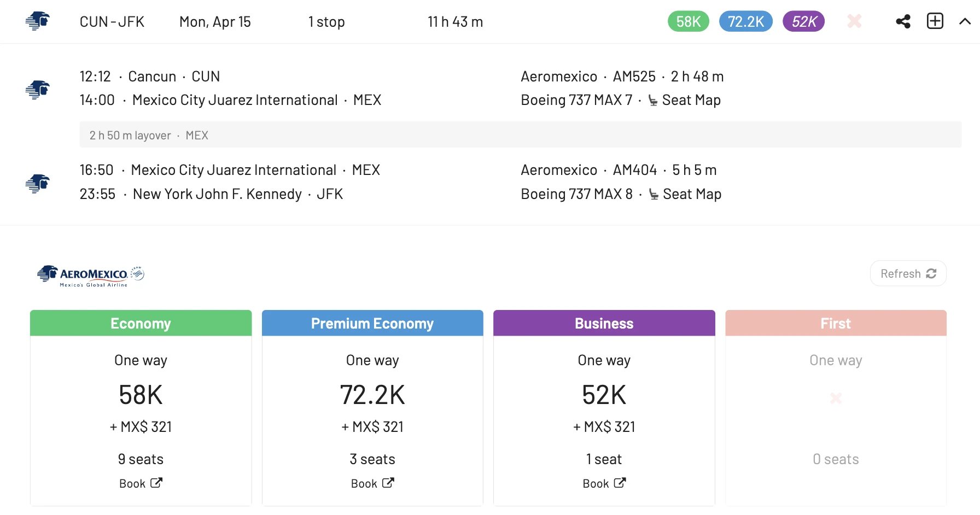This screenshot has width=980, height=515.
Task: Click the 2 h 50 m layover bar
Action: (520, 134)
